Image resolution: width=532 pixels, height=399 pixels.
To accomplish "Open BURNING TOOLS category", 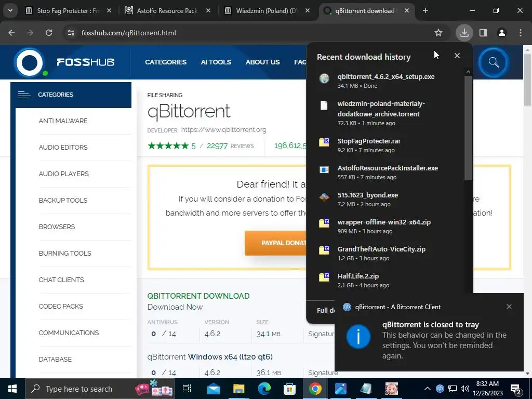I will point(65,253).
